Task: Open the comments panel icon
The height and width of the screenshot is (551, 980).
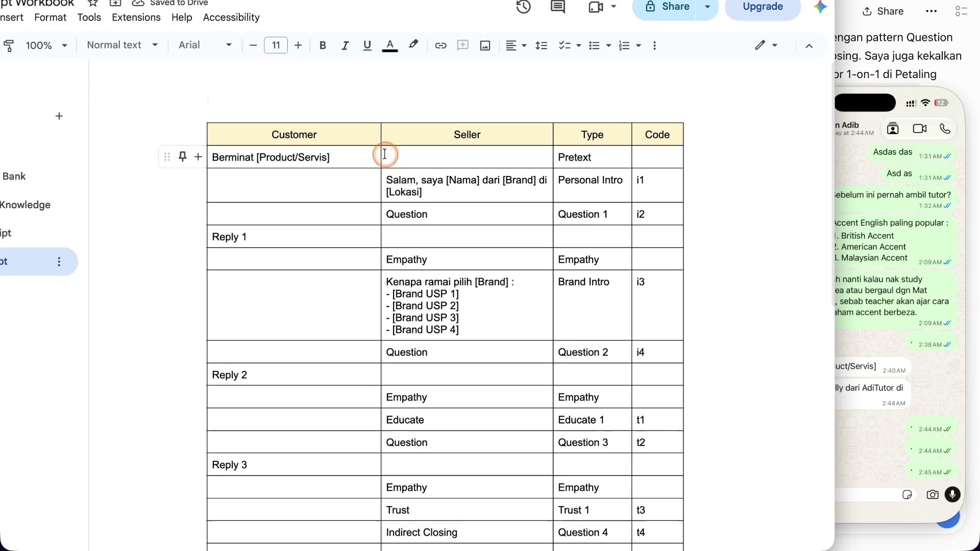Action: 558,7
